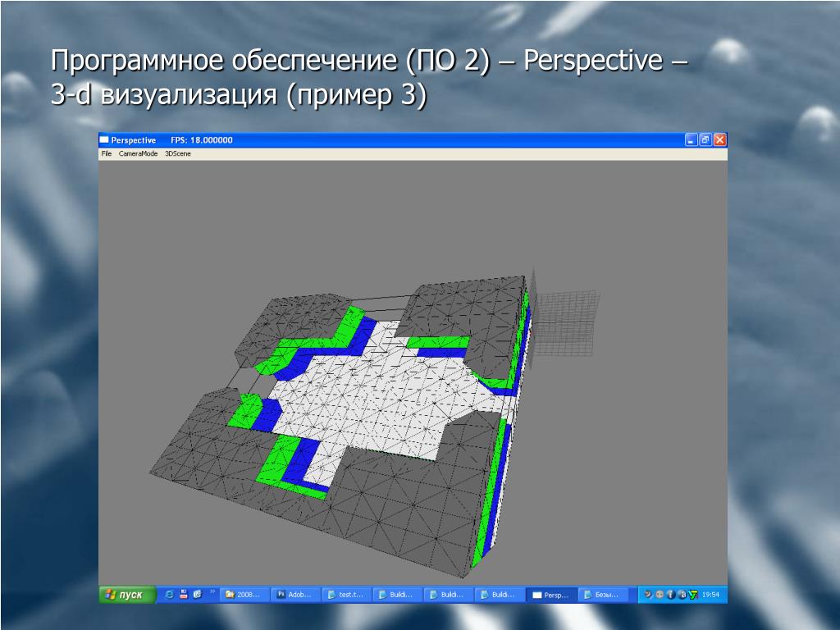Viewport: 840px width, 630px height.
Task: Minimize the Perspective window
Action: point(691,139)
